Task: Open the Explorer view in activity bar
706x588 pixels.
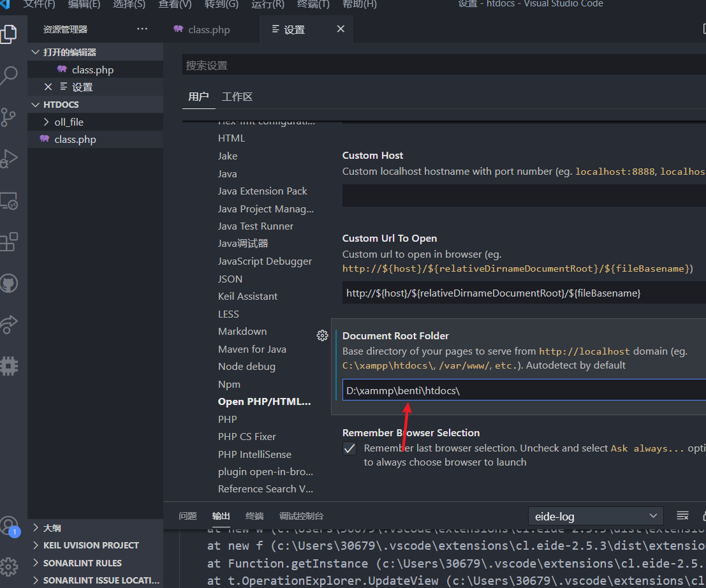Action: (x=9, y=34)
